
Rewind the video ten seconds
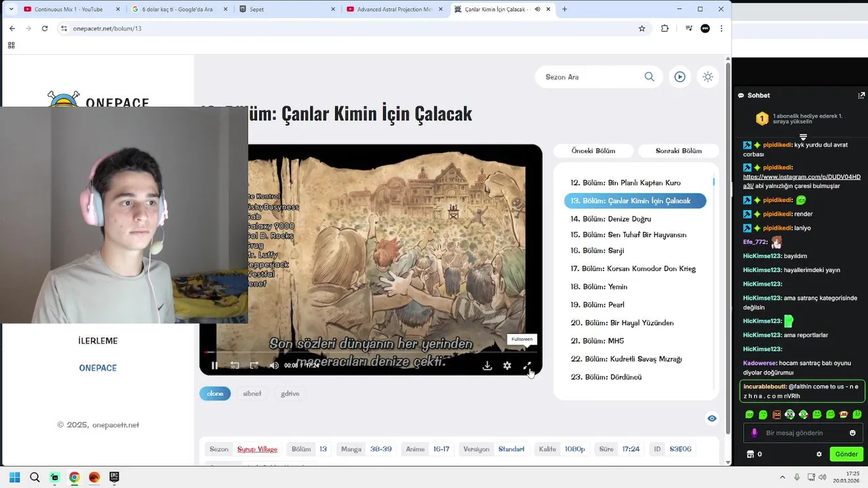(235, 365)
